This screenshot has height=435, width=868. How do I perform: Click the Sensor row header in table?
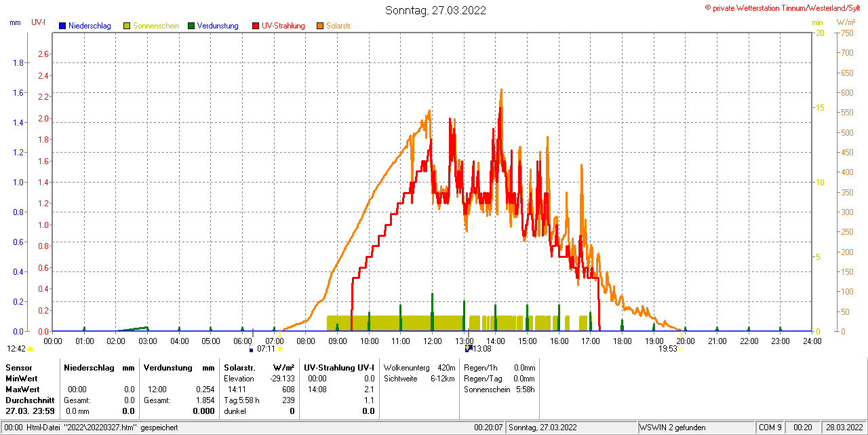(18, 367)
